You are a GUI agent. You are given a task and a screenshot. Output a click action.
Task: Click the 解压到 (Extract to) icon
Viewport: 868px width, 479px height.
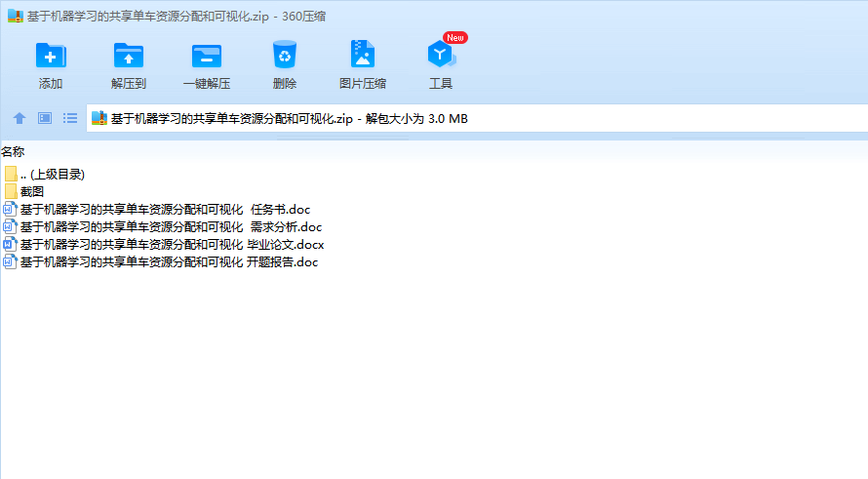click(129, 56)
